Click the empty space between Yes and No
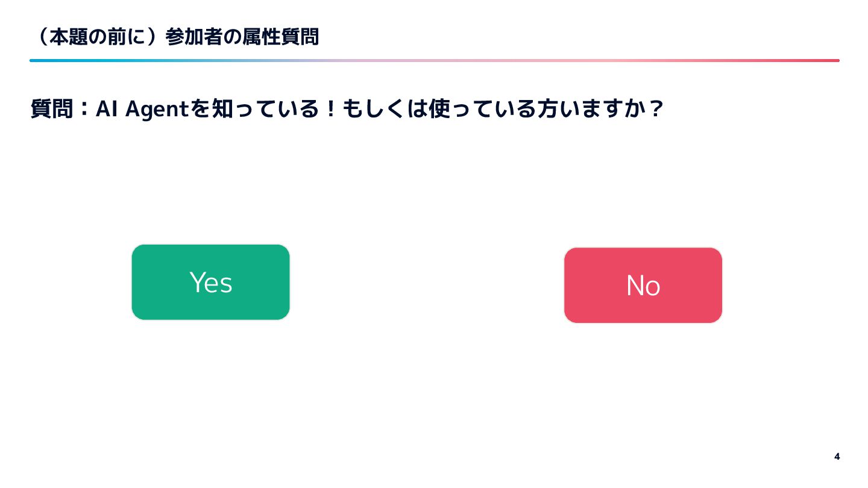 click(427, 283)
